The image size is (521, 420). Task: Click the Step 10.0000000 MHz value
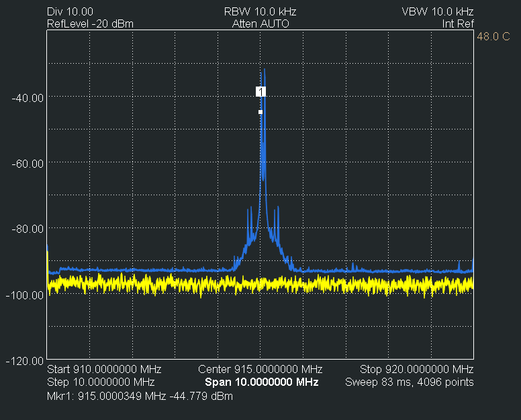tap(101, 382)
